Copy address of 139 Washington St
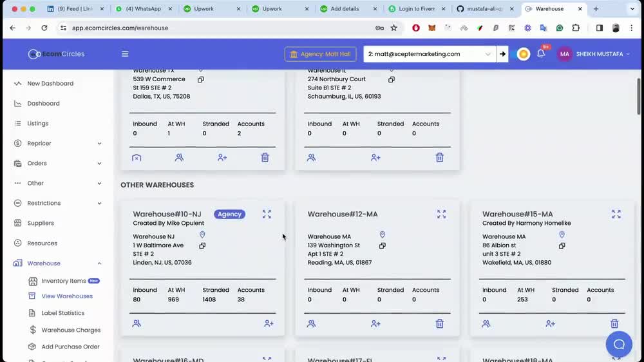 (383, 245)
